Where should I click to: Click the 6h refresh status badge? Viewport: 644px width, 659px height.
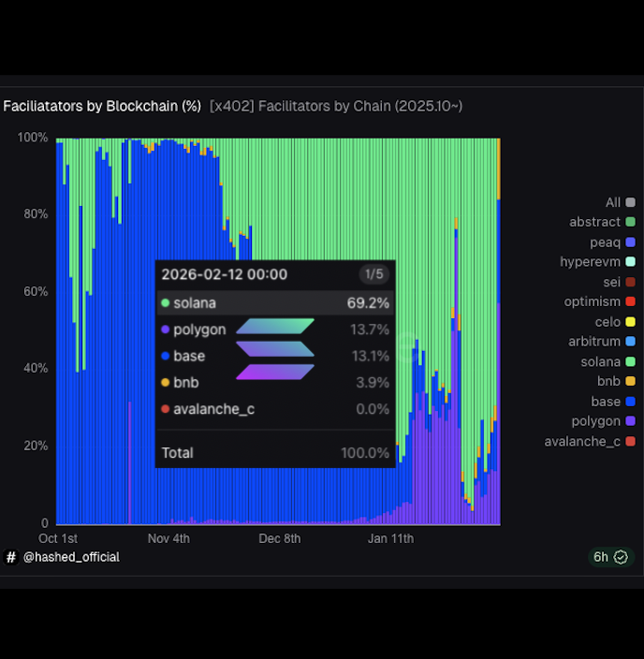pos(610,557)
